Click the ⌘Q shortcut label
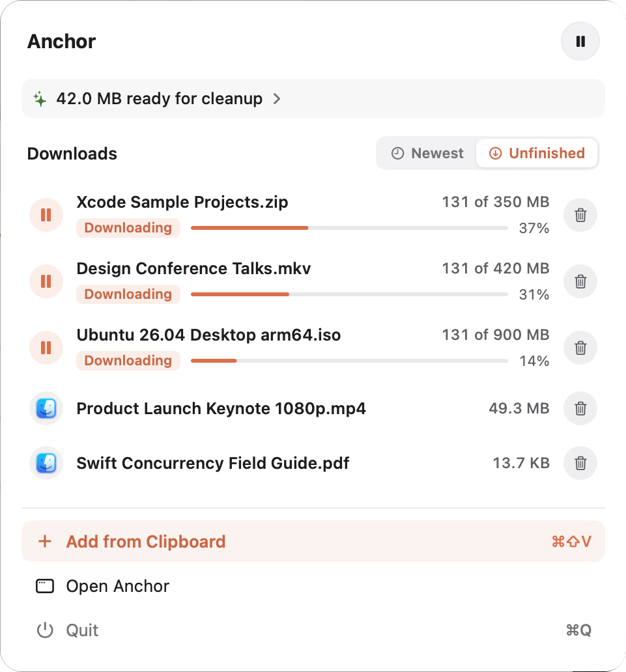This screenshot has height=672, width=626. click(578, 630)
